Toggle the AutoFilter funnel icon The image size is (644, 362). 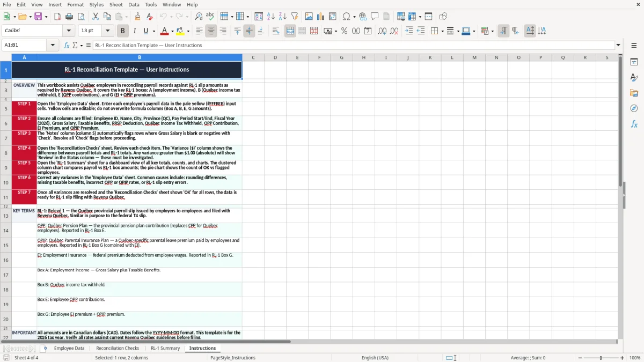(x=294, y=17)
